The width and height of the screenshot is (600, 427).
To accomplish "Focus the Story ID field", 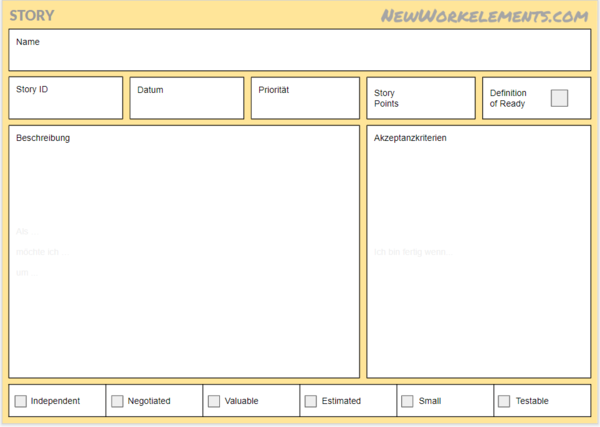I will 66,98.
